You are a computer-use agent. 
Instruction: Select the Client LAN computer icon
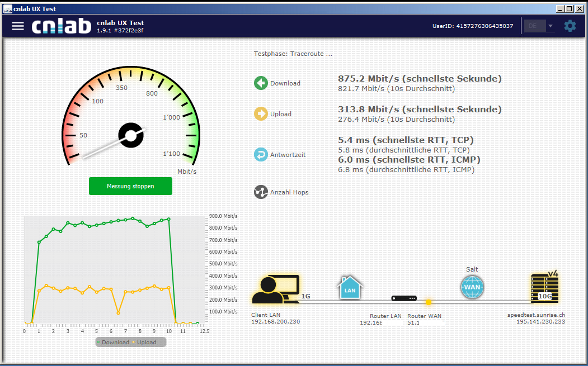coord(275,289)
